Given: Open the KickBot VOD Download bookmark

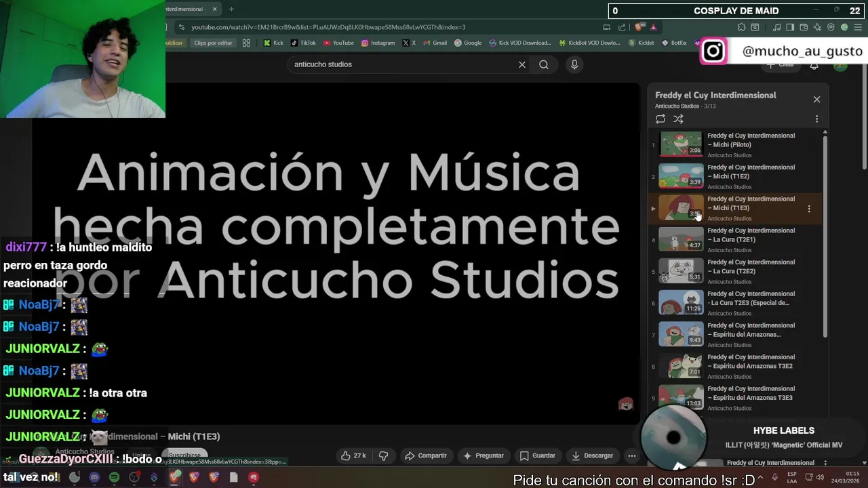Looking at the screenshot, I should [589, 43].
